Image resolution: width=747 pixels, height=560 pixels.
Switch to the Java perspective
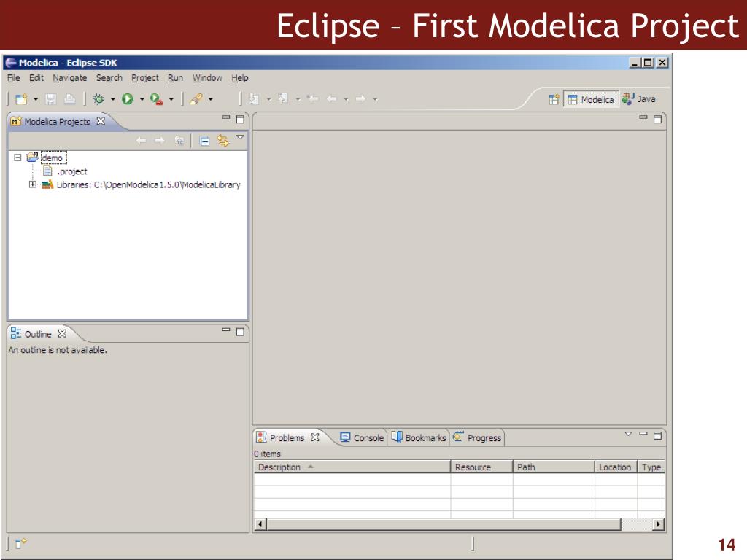click(639, 99)
